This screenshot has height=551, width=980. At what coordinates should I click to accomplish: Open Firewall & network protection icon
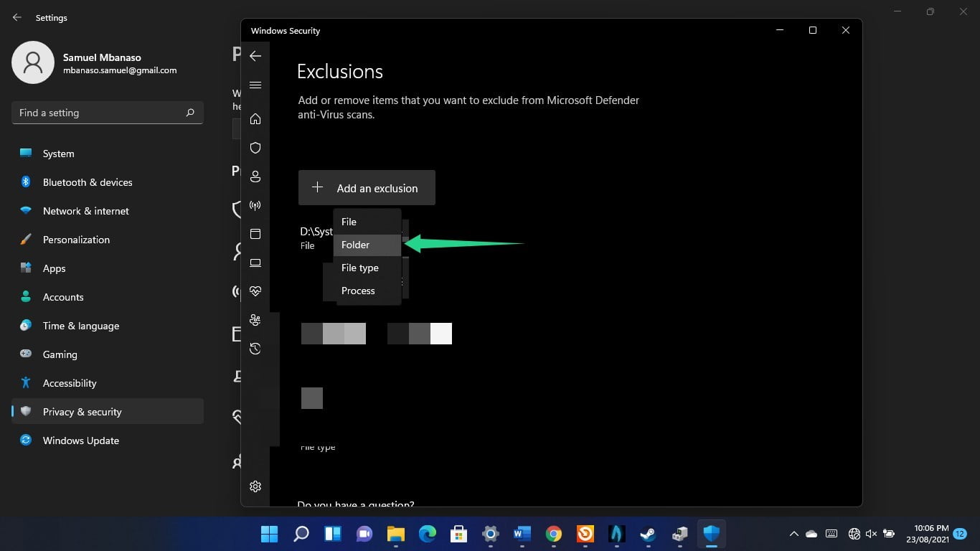point(255,205)
